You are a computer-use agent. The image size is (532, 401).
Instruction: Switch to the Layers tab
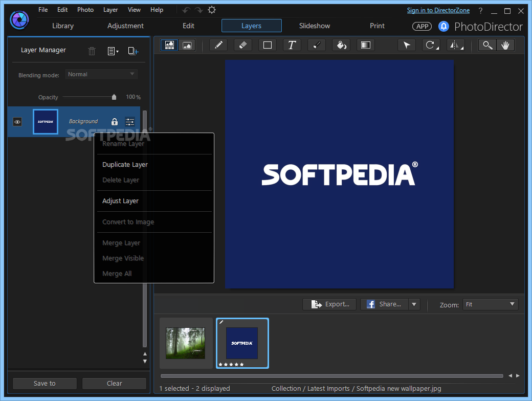point(251,26)
